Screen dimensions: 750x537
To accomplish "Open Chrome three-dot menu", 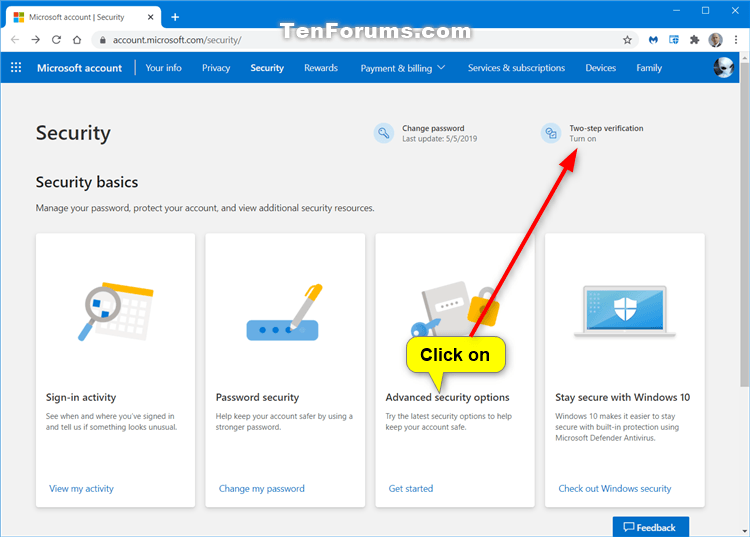I will coord(736,40).
